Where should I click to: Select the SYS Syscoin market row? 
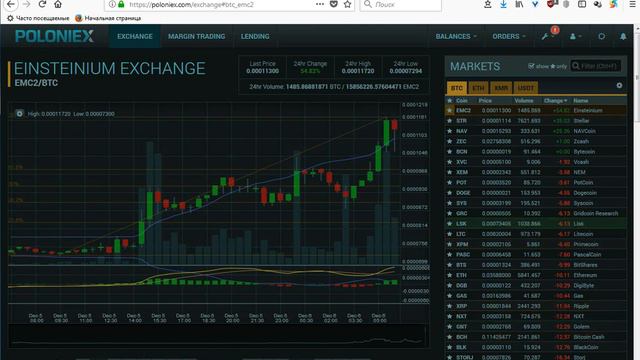(536, 203)
